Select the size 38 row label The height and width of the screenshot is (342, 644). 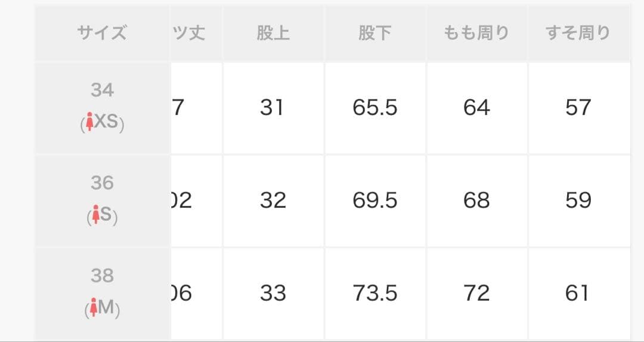102,276
